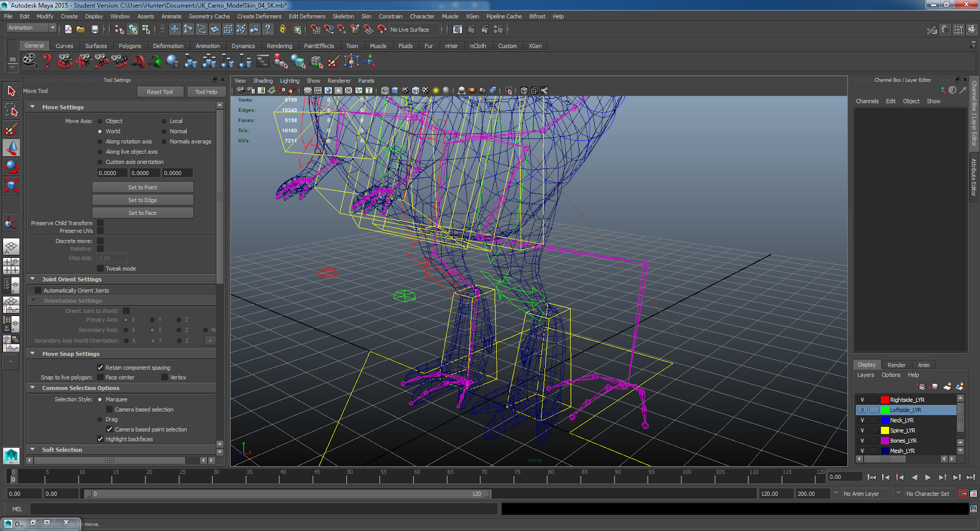Click the Lasso select tool

(x=11, y=110)
